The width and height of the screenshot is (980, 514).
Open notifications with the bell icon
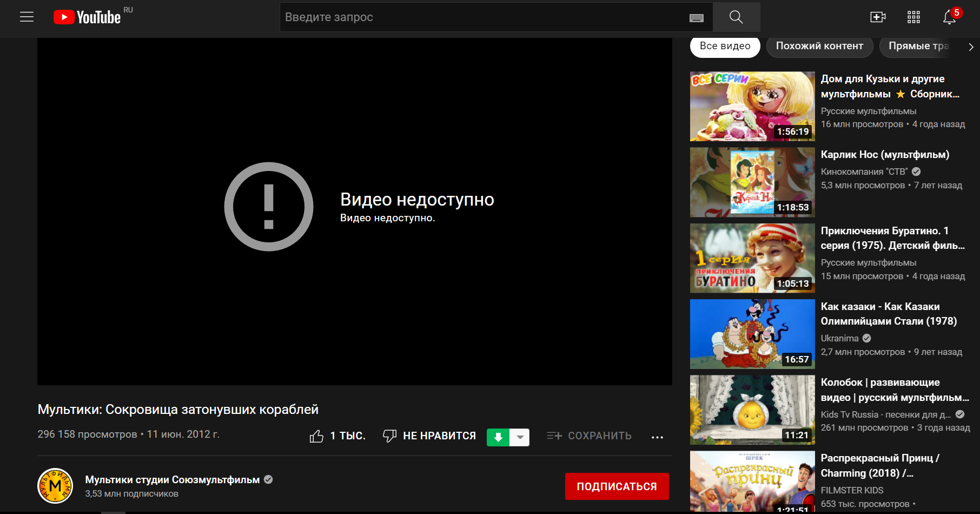948,17
